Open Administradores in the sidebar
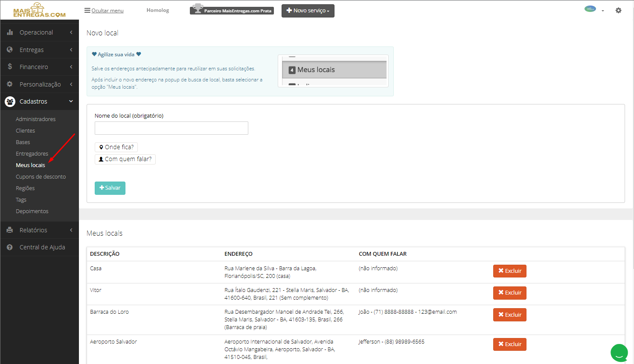The height and width of the screenshot is (364, 634). (x=36, y=119)
